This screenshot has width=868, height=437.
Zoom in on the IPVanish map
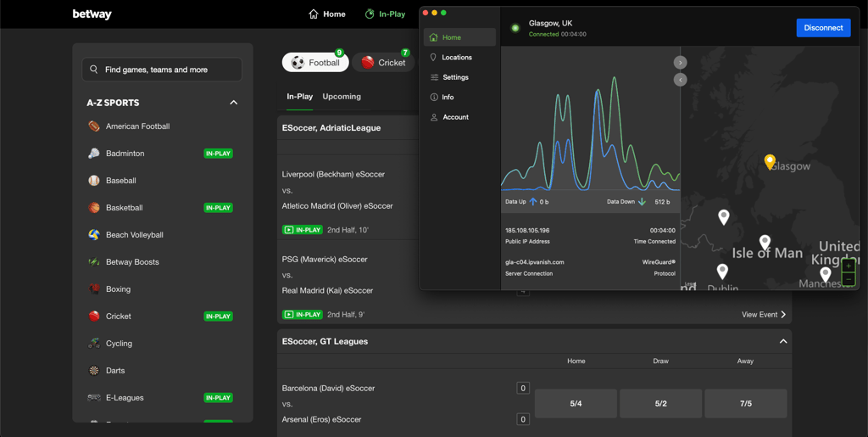[x=848, y=266]
